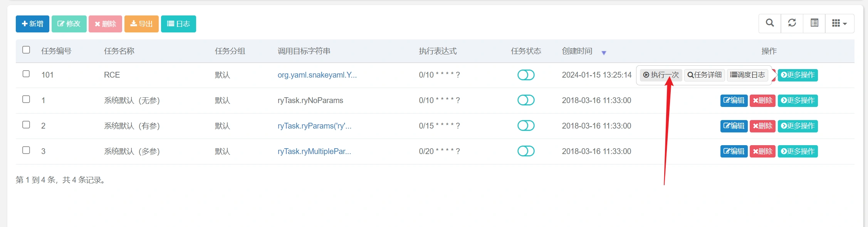Image resolution: width=868 pixels, height=227 pixels.
Task: Choose 执行一次 in the popup menu
Action: pos(661,75)
